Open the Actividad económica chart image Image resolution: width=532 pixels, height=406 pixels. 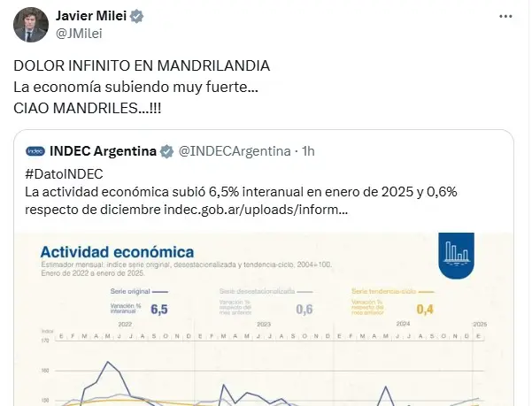point(264,318)
